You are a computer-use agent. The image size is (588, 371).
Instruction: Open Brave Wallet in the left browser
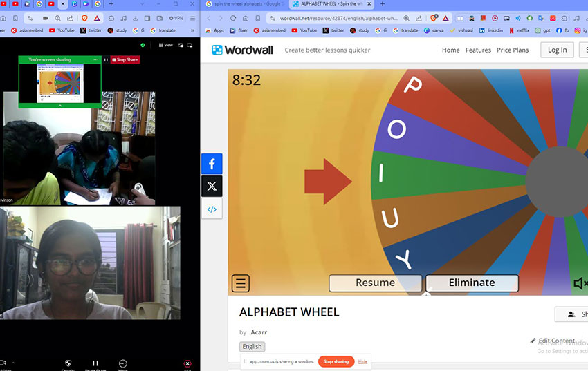point(160,18)
